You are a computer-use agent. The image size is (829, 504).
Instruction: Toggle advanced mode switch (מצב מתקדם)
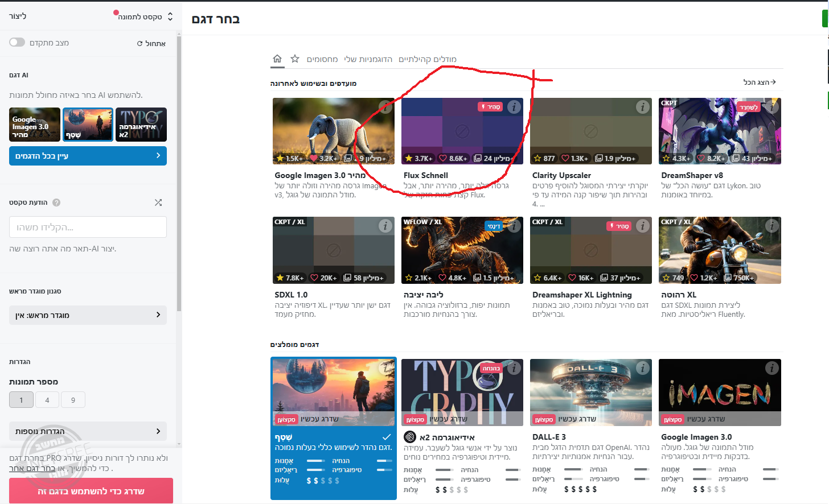pos(17,43)
